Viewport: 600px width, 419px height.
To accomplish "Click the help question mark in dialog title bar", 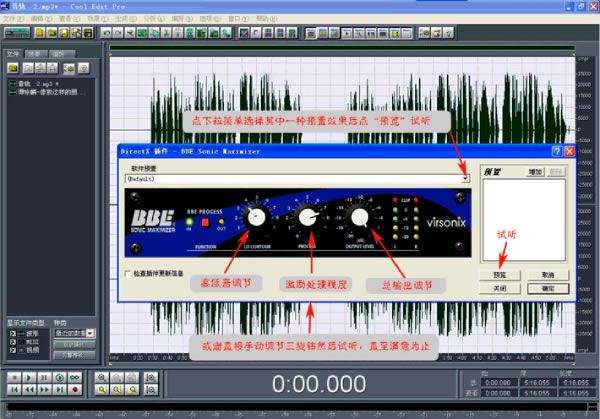I will tap(555, 150).
